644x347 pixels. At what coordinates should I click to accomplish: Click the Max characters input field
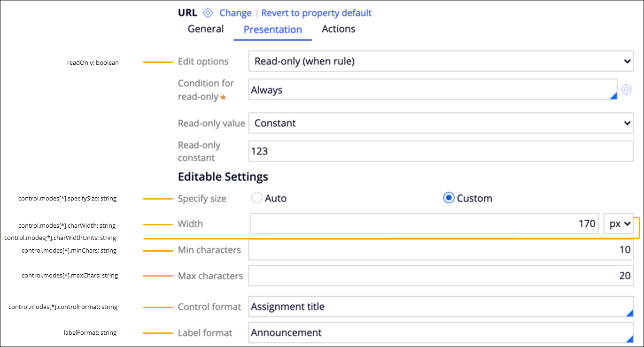[x=441, y=276]
